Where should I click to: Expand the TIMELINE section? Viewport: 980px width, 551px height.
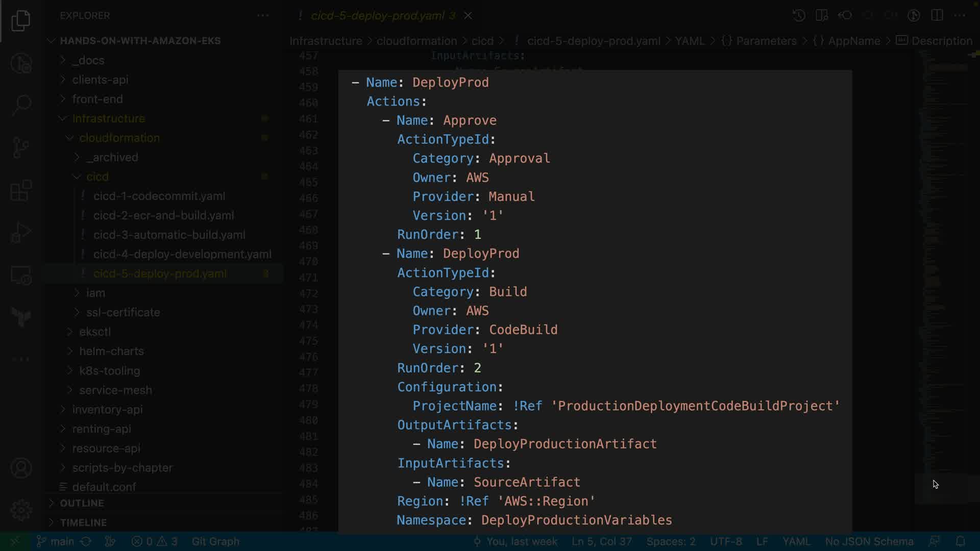pyautogui.click(x=83, y=522)
